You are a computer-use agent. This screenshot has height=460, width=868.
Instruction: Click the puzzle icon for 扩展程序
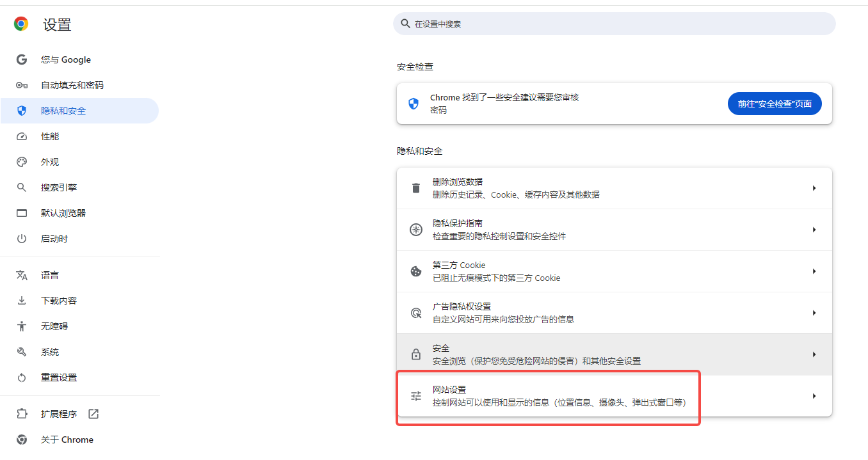click(x=22, y=414)
